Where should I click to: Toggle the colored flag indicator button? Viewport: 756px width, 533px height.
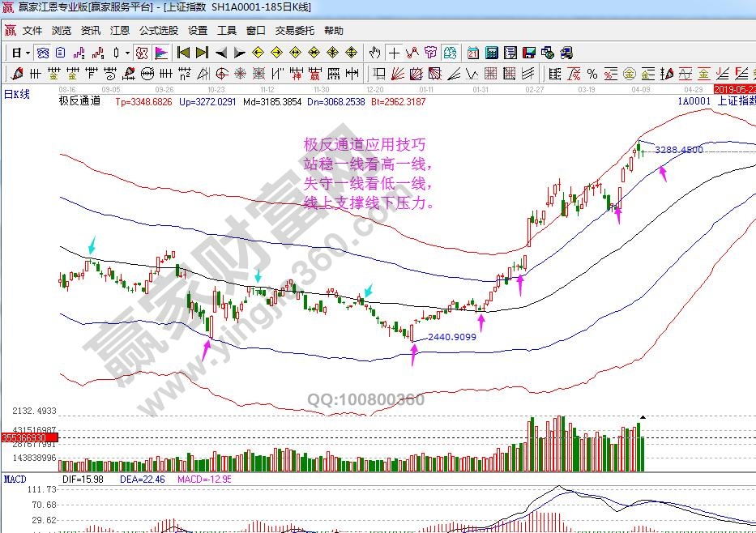click(x=161, y=53)
